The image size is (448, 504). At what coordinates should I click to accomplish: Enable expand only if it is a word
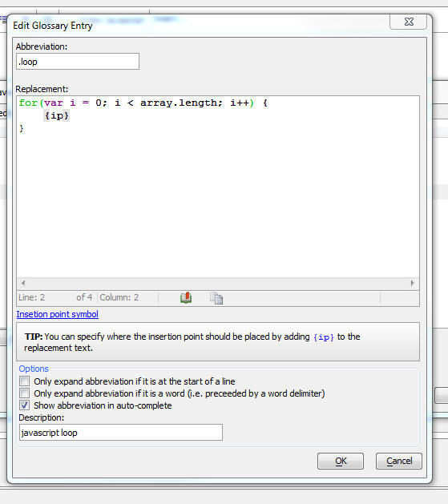coord(24,393)
